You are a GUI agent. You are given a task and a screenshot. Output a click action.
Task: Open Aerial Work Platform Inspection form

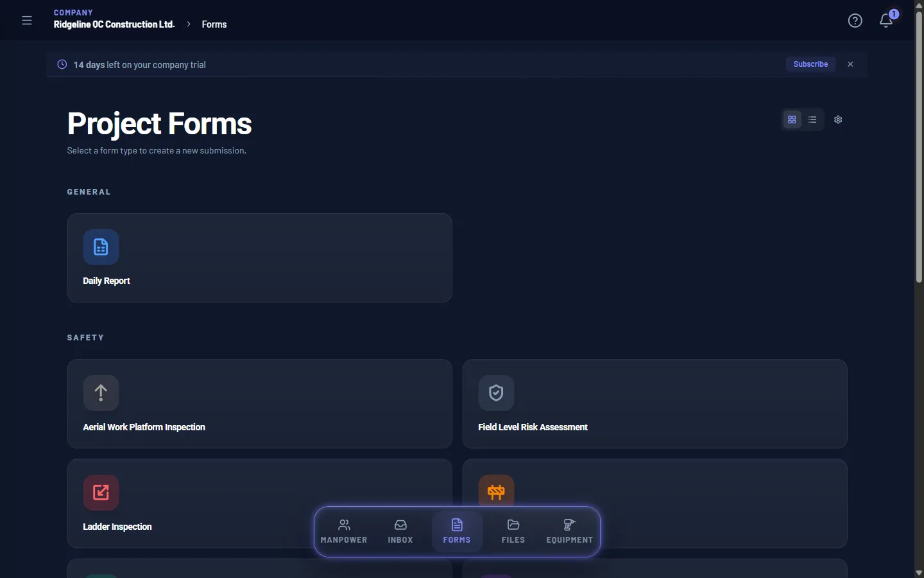click(x=260, y=404)
